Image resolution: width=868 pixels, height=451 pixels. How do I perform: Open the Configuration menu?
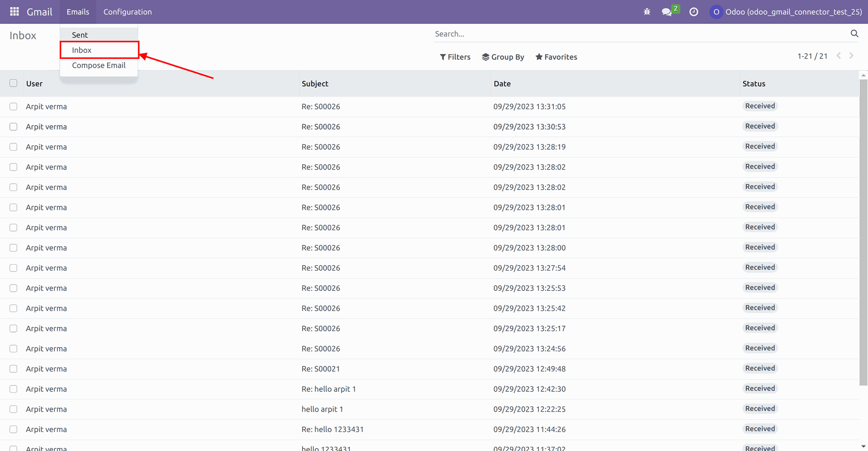(127, 12)
